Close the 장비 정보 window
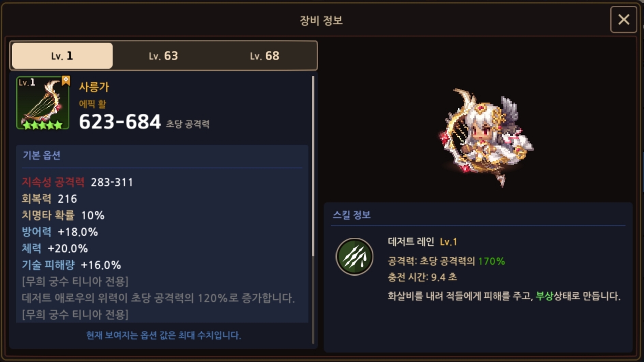 [x=623, y=19]
